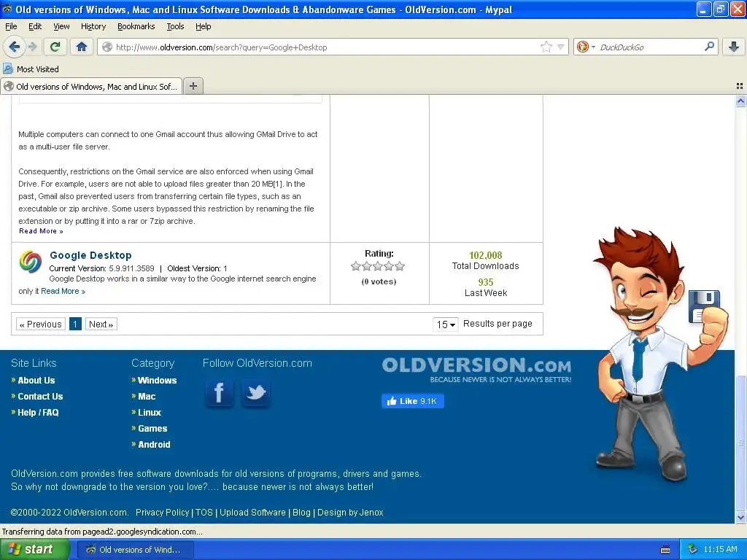Screen dimensions: 747x560
Task: Open the 15 results per page dropdown
Action: pos(446,324)
